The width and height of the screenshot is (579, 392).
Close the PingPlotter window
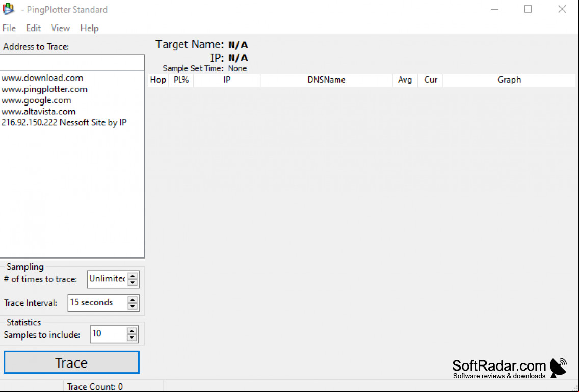tap(562, 9)
